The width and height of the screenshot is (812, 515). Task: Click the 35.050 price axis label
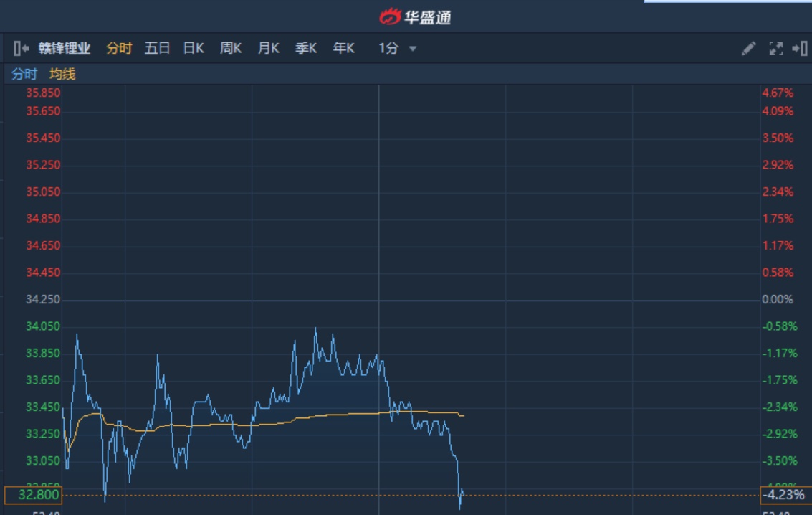pyautogui.click(x=43, y=192)
